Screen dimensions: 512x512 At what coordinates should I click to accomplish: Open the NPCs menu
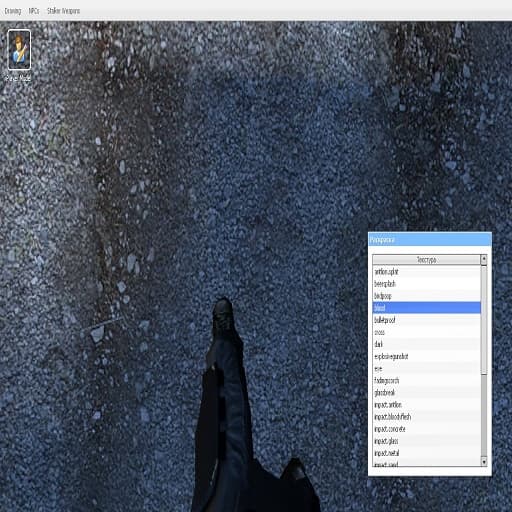click(34, 11)
